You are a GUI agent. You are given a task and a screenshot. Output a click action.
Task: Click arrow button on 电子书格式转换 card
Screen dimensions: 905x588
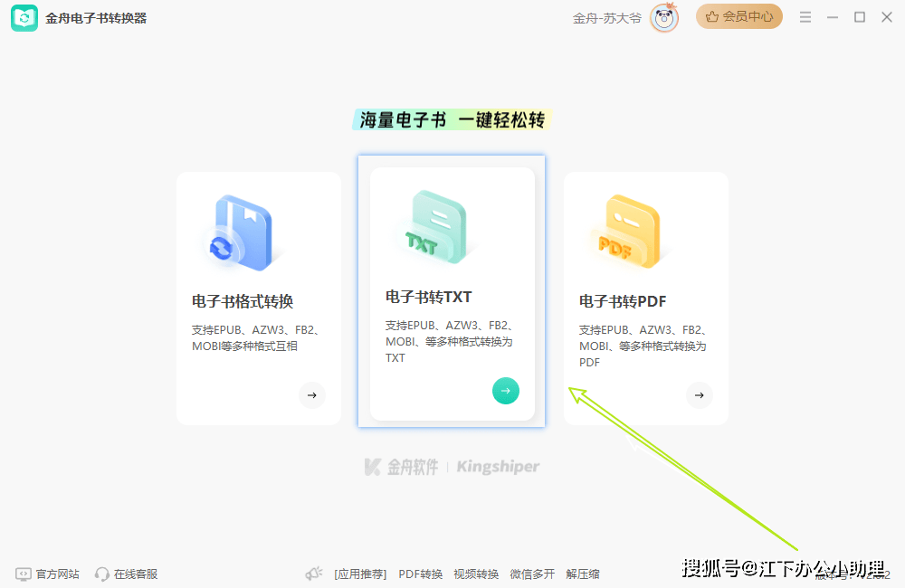tap(312, 395)
